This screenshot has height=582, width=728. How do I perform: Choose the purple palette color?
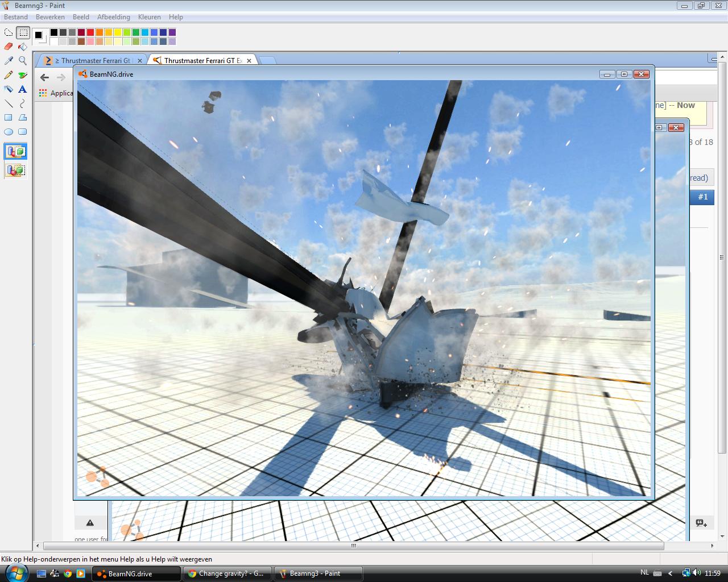(172, 32)
